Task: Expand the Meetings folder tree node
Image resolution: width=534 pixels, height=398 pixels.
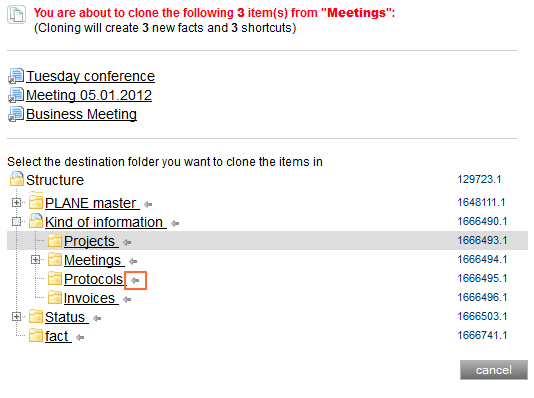Action: 35,260
